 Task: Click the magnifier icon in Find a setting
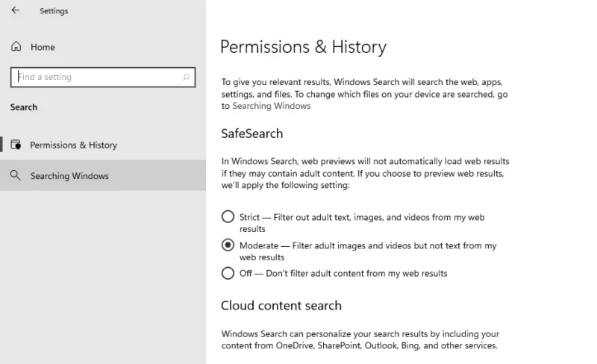point(186,78)
